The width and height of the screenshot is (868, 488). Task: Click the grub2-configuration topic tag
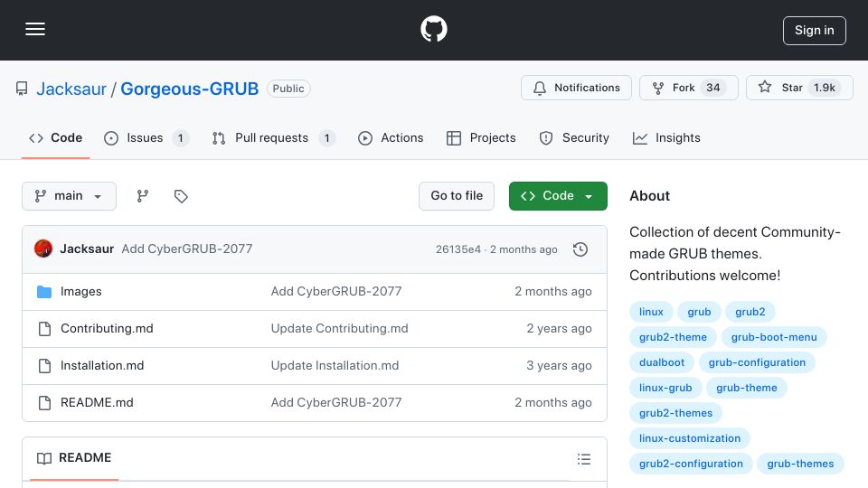coord(691,465)
